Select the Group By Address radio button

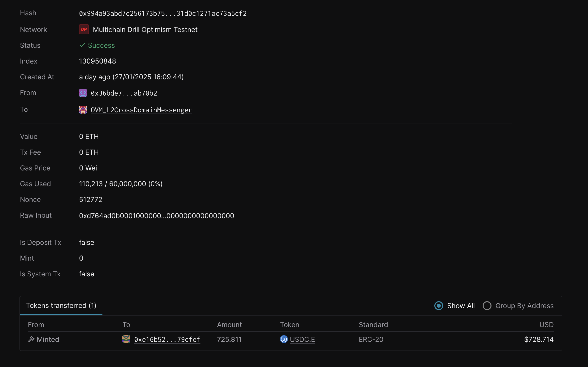point(488,305)
